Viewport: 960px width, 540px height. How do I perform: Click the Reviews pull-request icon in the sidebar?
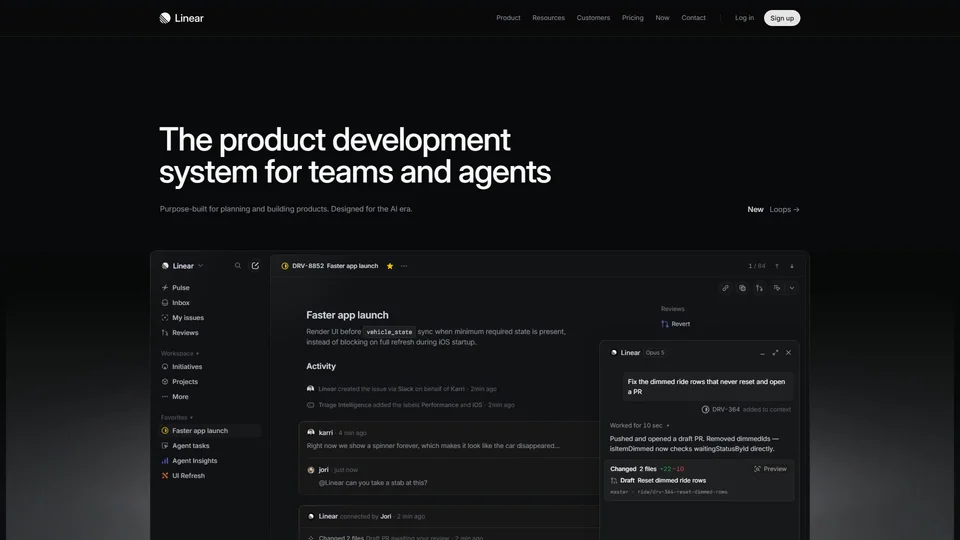click(x=165, y=332)
